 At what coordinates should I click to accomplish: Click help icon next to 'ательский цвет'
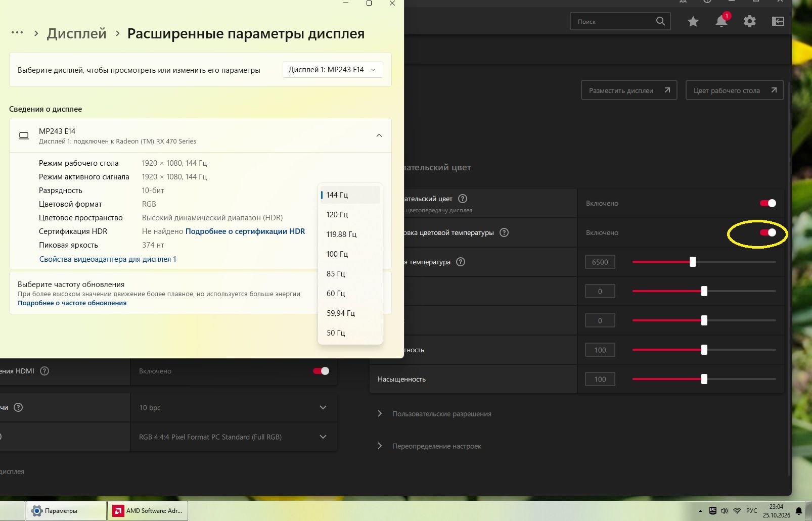pyautogui.click(x=463, y=199)
